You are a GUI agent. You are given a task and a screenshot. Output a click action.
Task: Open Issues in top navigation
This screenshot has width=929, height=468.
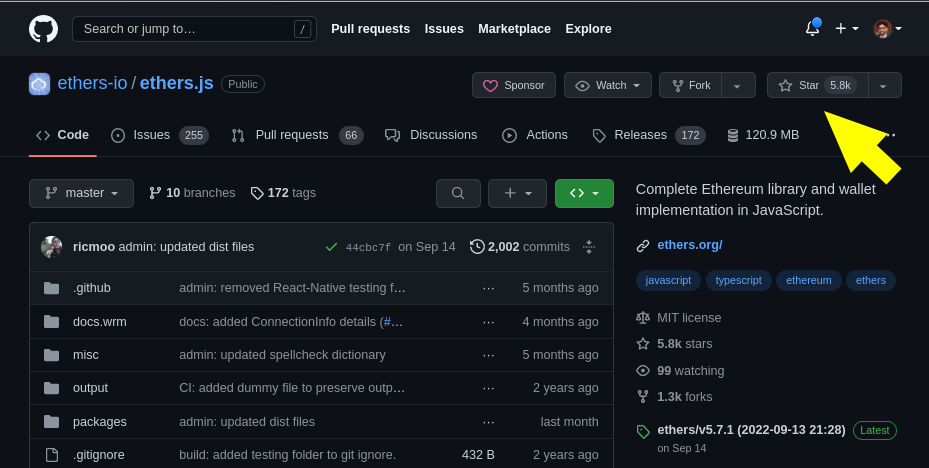coord(444,29)
